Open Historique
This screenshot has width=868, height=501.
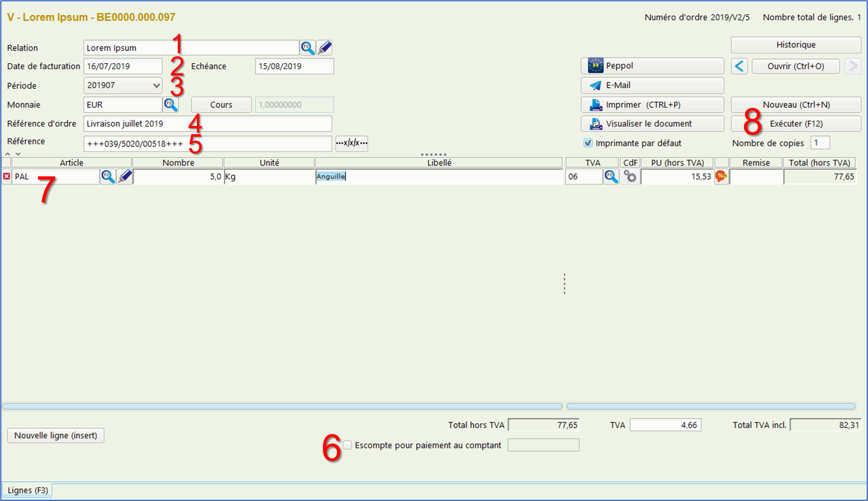(796, 45)
